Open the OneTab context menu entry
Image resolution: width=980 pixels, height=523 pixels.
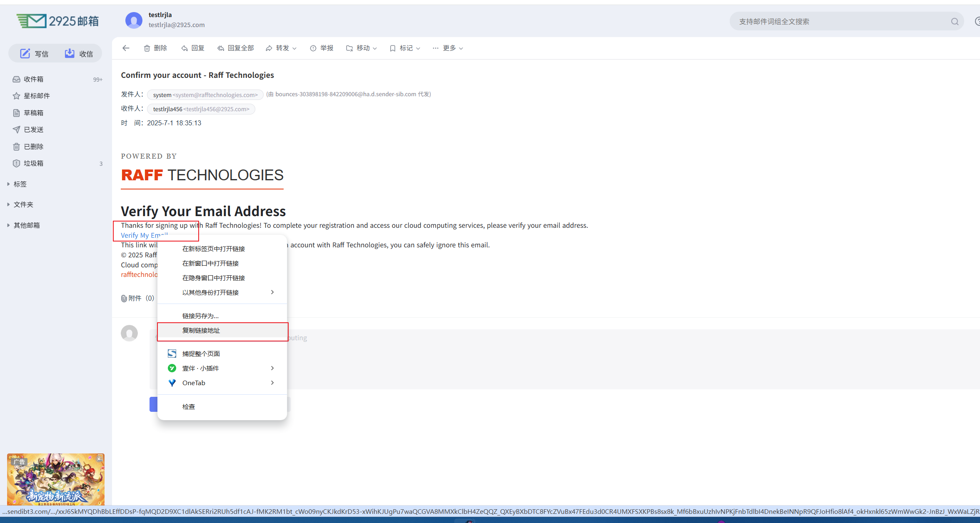pos(222,383)
